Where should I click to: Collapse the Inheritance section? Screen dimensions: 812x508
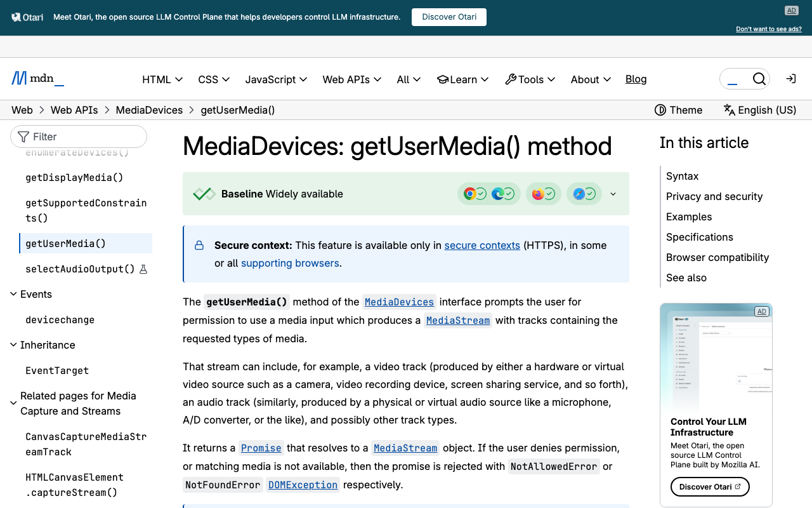(x=43, y=345)
